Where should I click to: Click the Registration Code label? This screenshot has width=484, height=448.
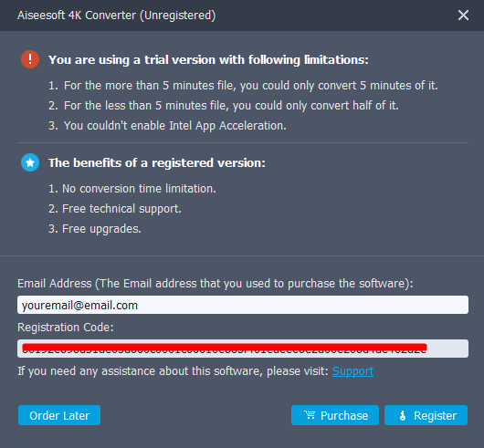[x=66, y=328]
